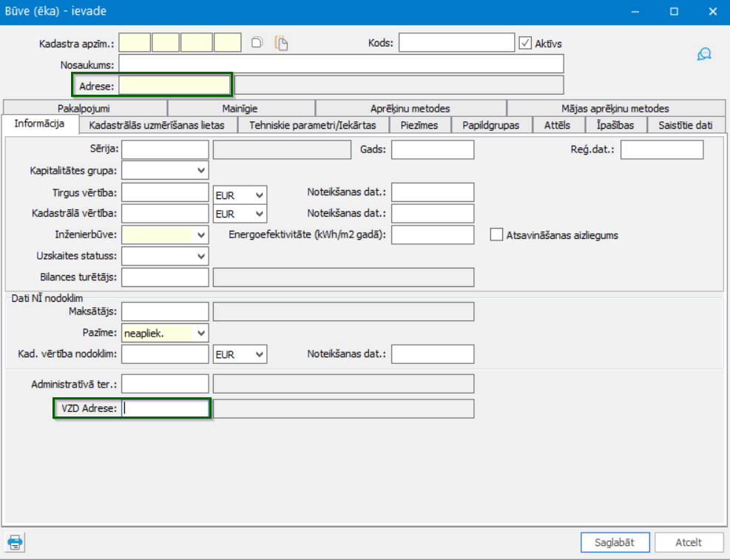Go to the Piezīmes tab
The width and height of the screenshot is (730, 560).
(419, 125)
